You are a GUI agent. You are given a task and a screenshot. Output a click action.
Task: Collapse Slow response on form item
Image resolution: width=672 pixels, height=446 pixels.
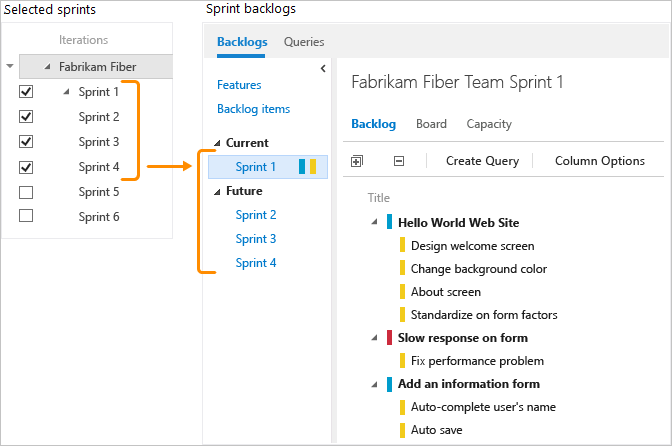point(375,338)
